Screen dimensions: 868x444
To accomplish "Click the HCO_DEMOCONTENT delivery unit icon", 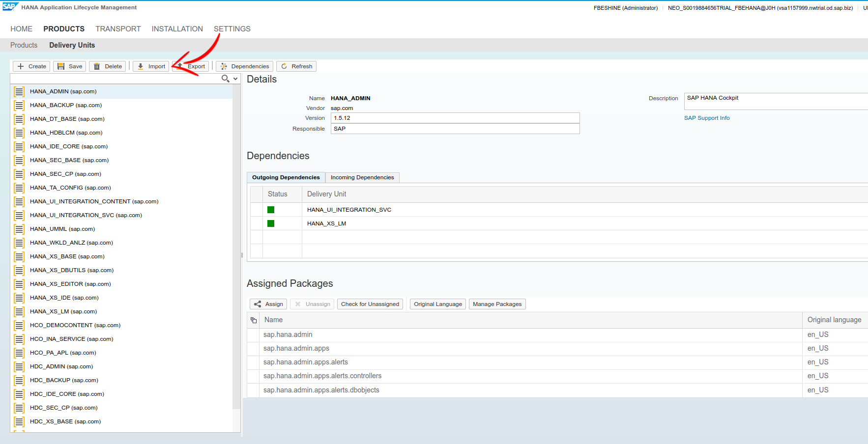I will 19,325.
